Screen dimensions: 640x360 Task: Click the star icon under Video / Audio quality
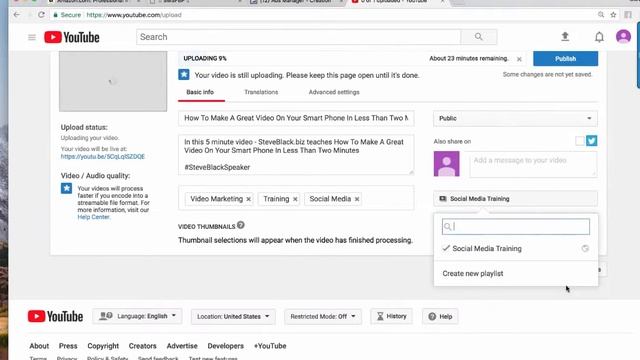[x=67, y=188]
